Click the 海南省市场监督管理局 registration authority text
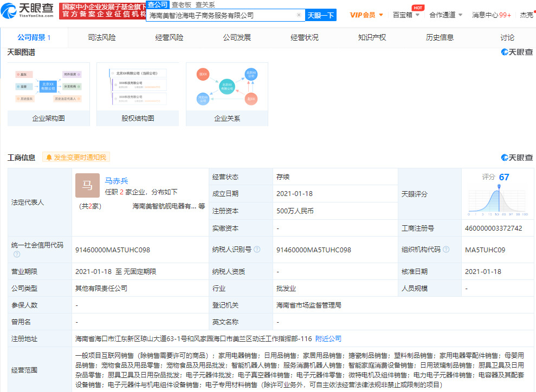 309,305
